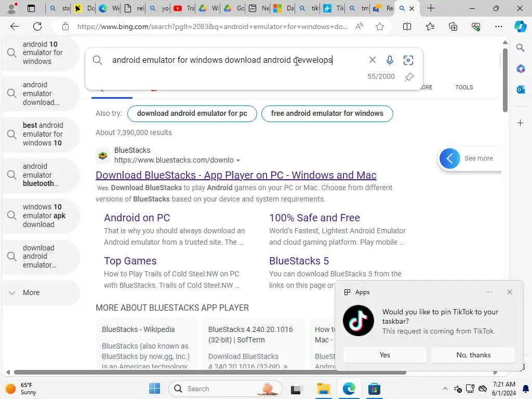
Task: Decline pinning with No, thanks
Action: [x=473, y=355]
